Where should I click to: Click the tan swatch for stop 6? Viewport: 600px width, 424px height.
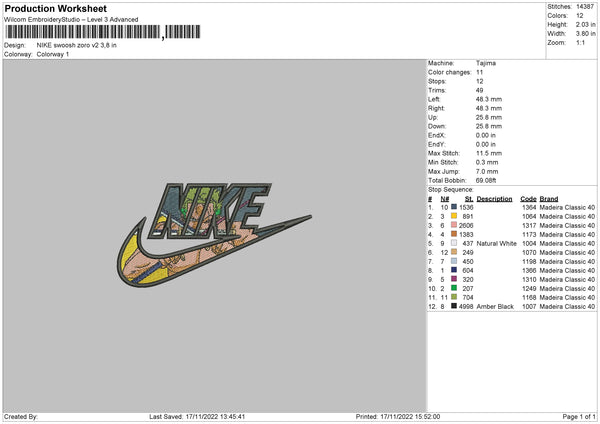[454, 252]
